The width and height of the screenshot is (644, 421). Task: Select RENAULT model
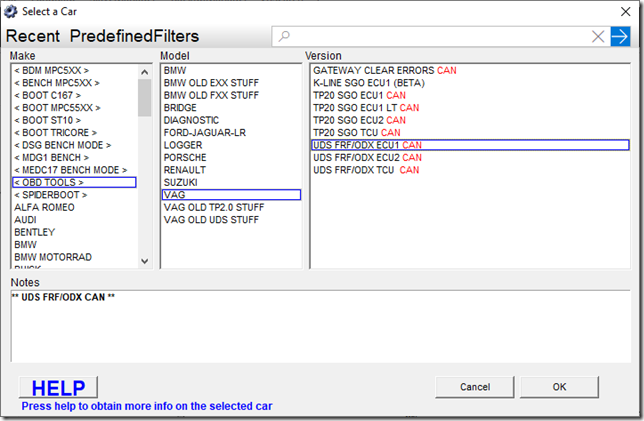pyautogui.click(x=231, y=170)
